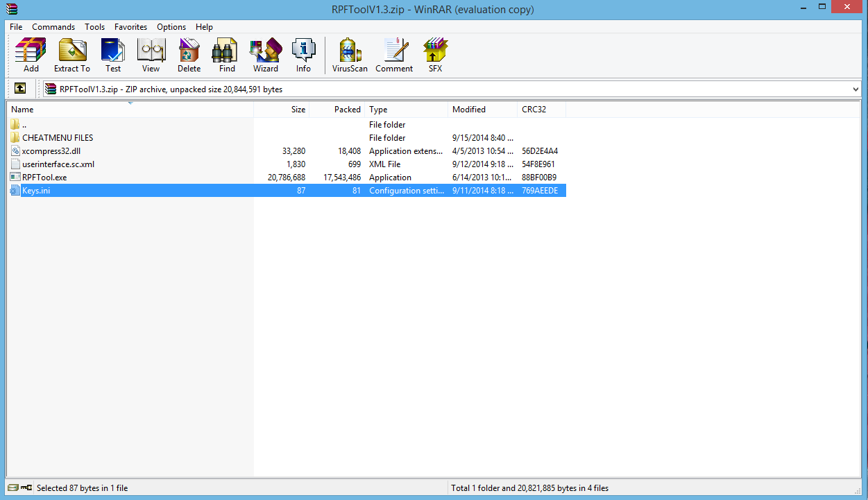This screenshot has width=868, height=500.
Task: Open the Commands menu
Action: coord(53,27)
